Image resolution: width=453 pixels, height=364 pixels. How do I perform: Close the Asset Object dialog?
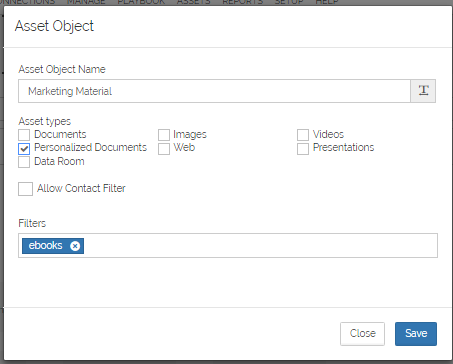(362, 334)
